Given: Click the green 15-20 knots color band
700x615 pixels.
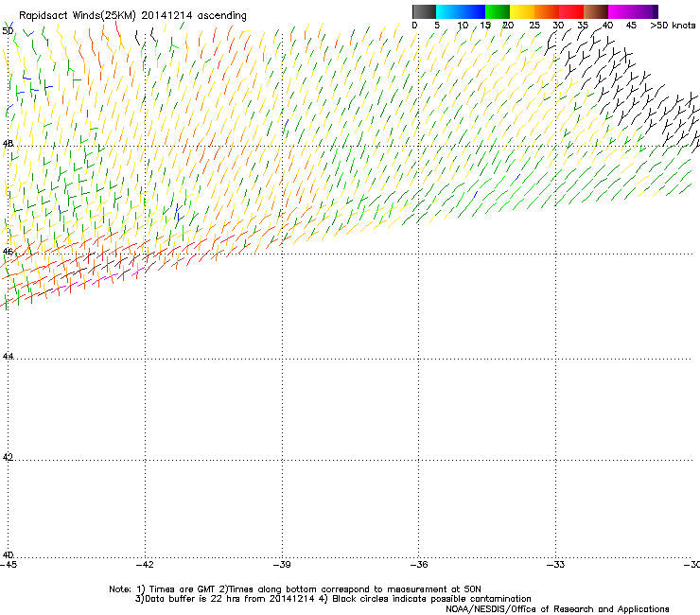Looking at the screenshot, I should pyautogui.click(x=498, y=11).
